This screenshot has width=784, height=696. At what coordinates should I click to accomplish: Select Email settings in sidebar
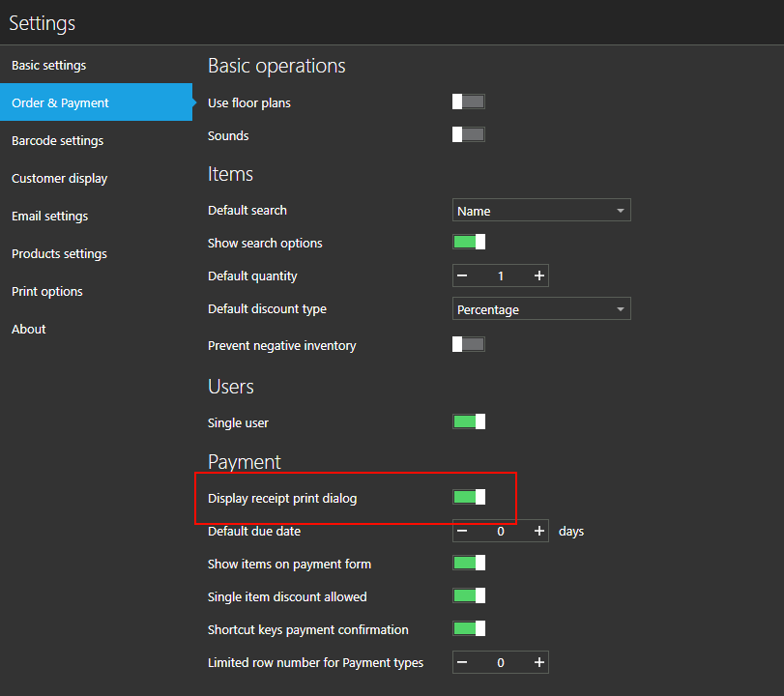(49, 217)
